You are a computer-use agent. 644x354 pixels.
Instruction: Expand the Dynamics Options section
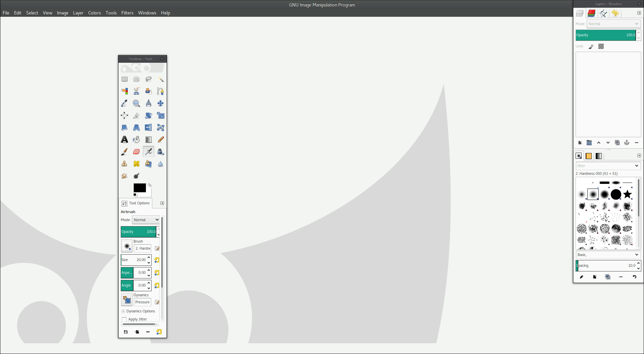point(123,311)
